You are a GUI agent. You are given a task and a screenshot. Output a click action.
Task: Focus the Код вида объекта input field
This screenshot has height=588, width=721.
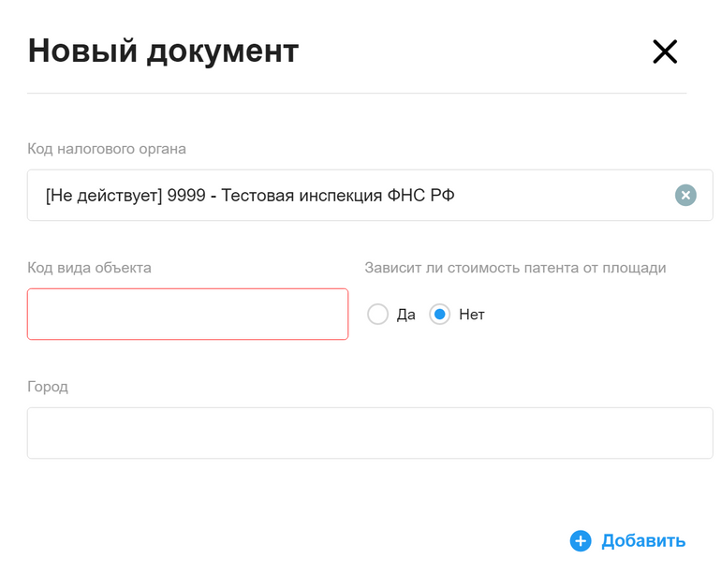pos(187,314)
